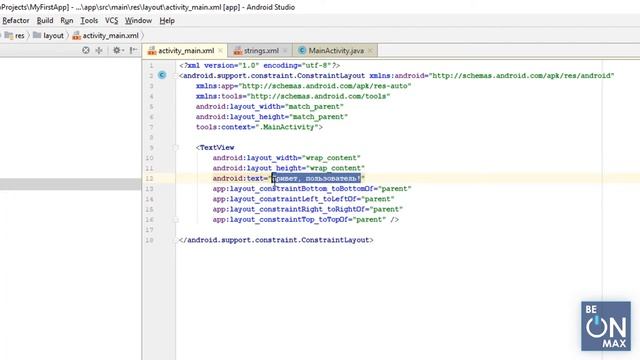Click the xmlns:tools namespace line
This screenshot has height=360, width=640.
[293, 96]
